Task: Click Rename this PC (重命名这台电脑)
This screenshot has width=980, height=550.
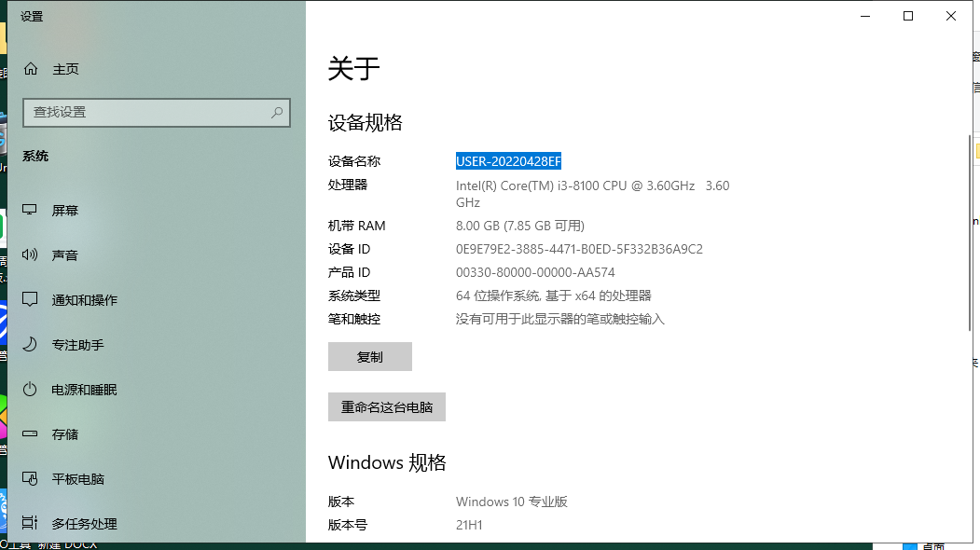Action: [x=387, y=407]
